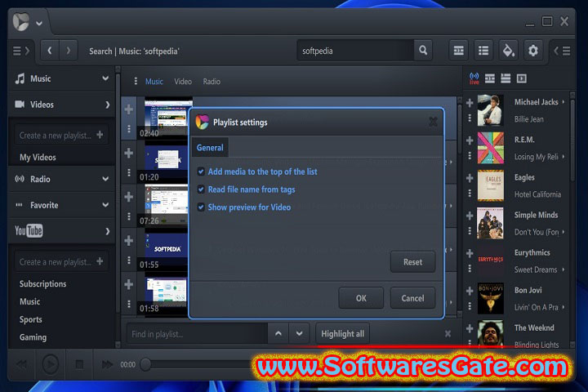Viewport: 588px width, 392px height.
Task: Open dropdown arrow next to app logo
Action: click(39, 23)
